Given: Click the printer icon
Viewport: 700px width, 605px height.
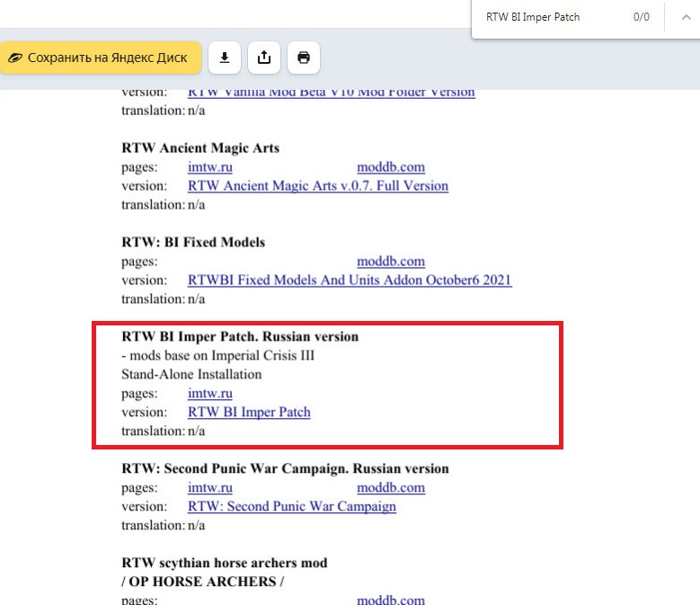Looking at the screenshot, I should (304, 58).
